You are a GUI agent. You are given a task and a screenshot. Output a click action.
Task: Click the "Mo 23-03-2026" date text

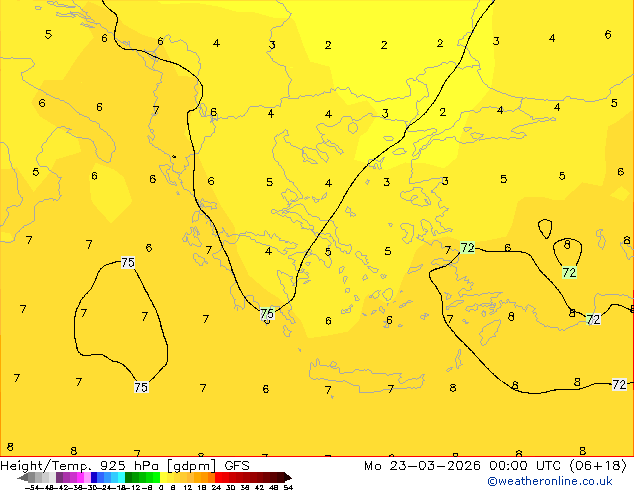(x=423, y=466)
